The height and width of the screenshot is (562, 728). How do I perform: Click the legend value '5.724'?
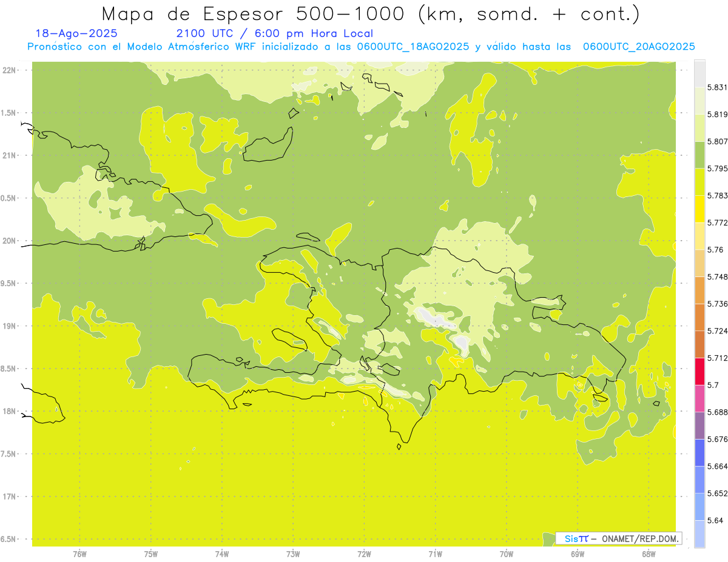click(717, 331)
